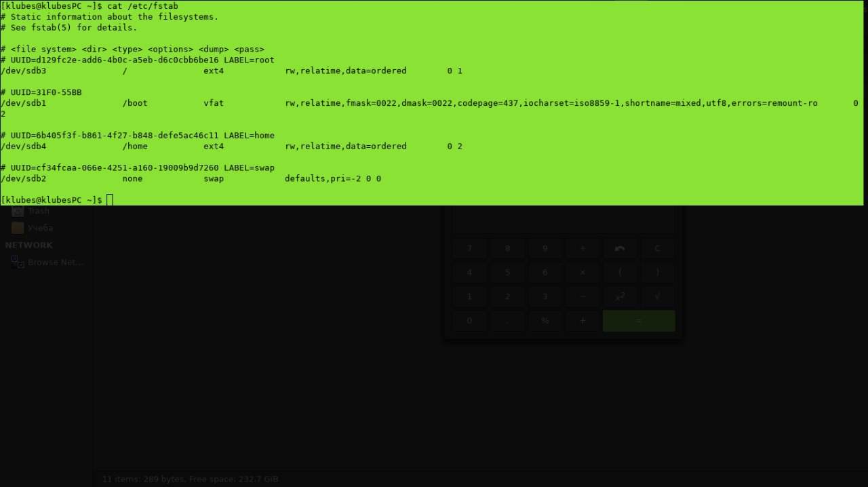Click 'UUID=31F0-55BB' comment line

click(x=41, y=92)
